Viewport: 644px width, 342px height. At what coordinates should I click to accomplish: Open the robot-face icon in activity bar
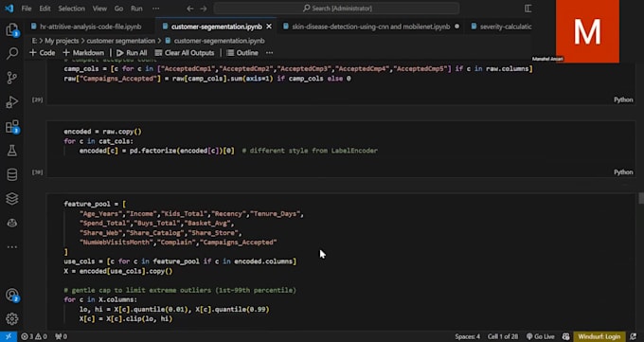coord(12,223)
